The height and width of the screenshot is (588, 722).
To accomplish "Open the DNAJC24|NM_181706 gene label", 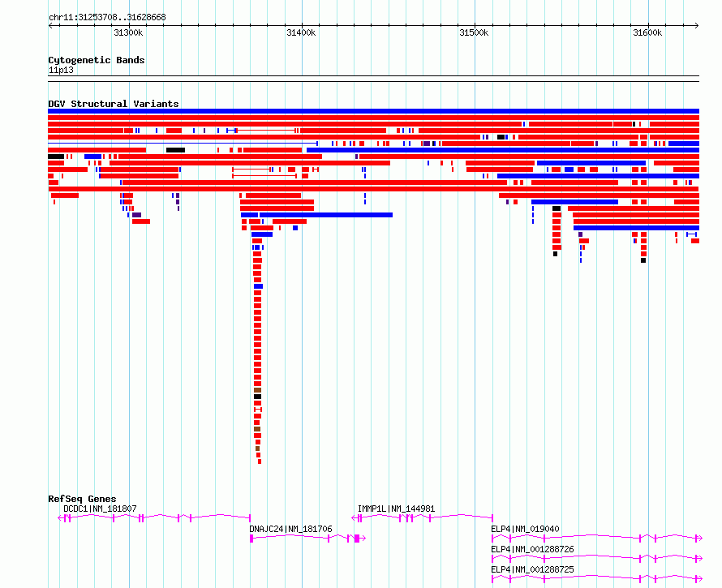I will click(290, 529).
